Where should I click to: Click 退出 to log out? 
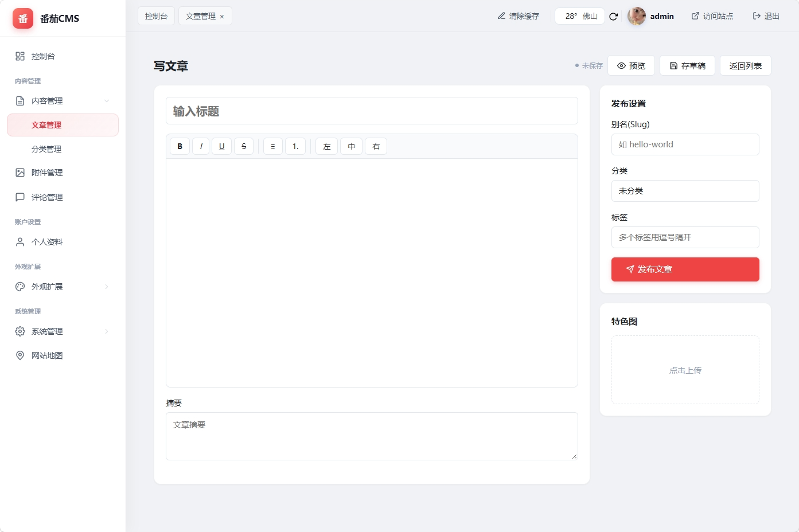[766, 16]
